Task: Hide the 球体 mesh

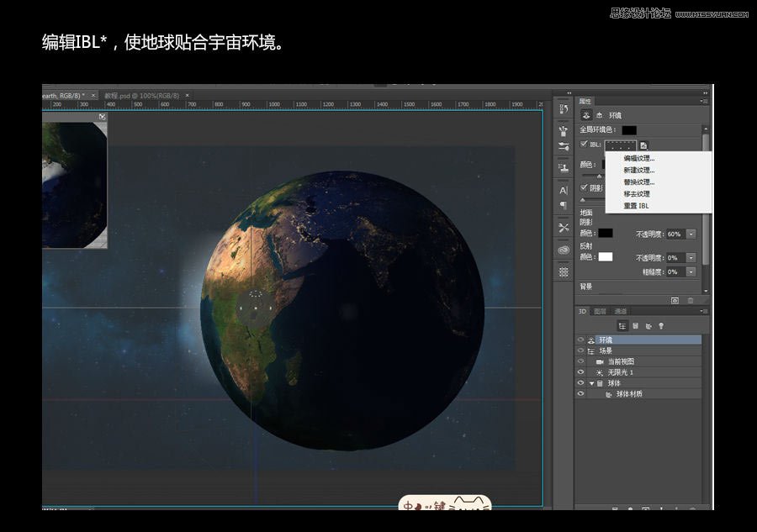Action: [x=580, y=383]
